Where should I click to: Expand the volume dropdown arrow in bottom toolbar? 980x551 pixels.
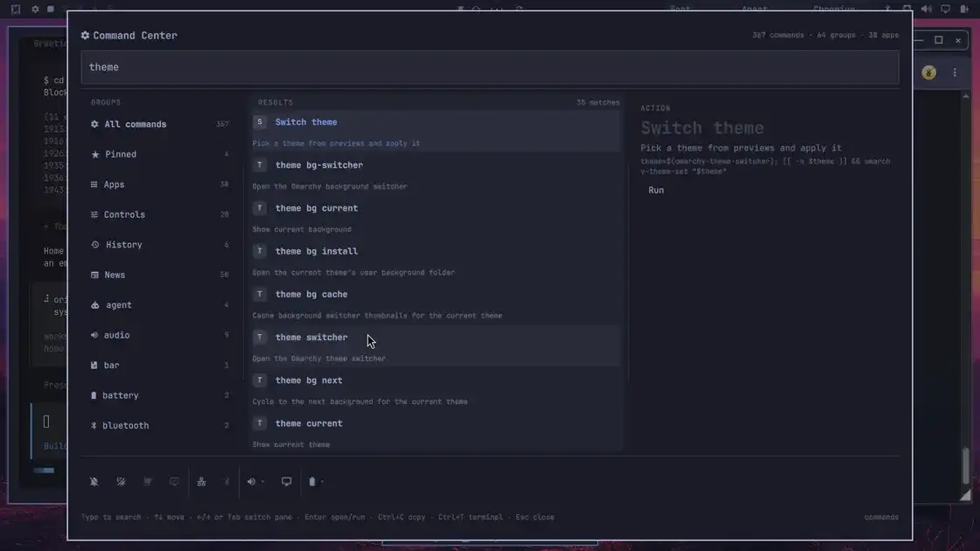click(x=262, y=482)
